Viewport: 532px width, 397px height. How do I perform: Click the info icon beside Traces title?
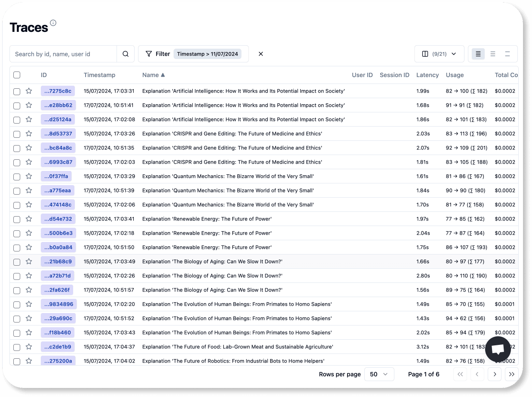pyautogui.click(x=53, y=23)
